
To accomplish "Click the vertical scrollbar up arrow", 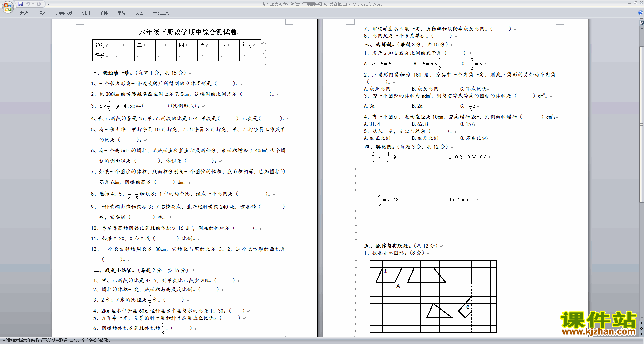I will 642,28.
